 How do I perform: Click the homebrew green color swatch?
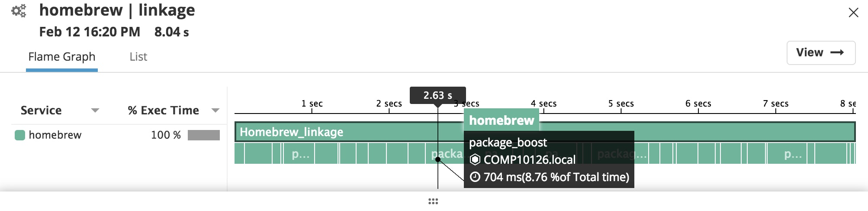[20, 135]
